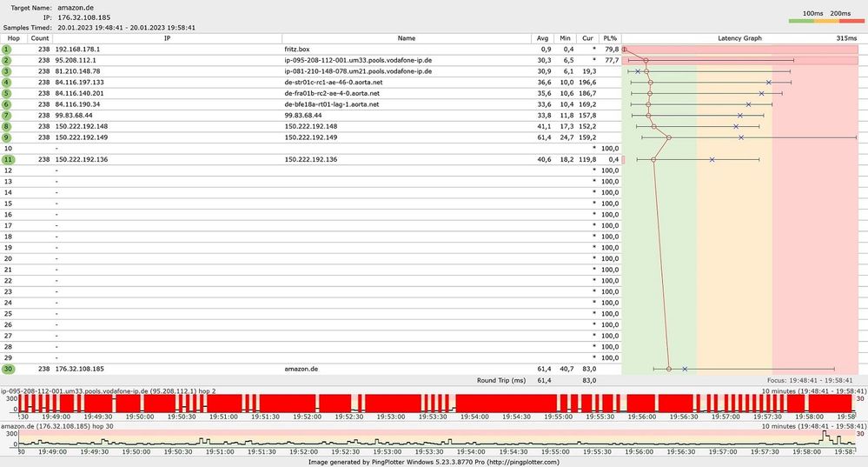Click the Count column header

tap(40, 38)
